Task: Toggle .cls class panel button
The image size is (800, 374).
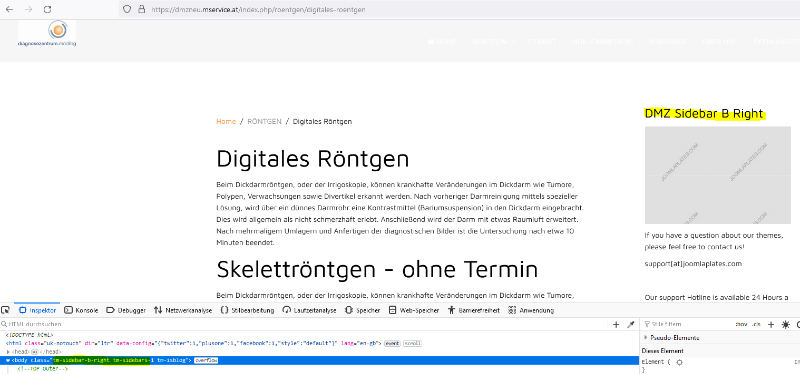Action: pos(756,325)
